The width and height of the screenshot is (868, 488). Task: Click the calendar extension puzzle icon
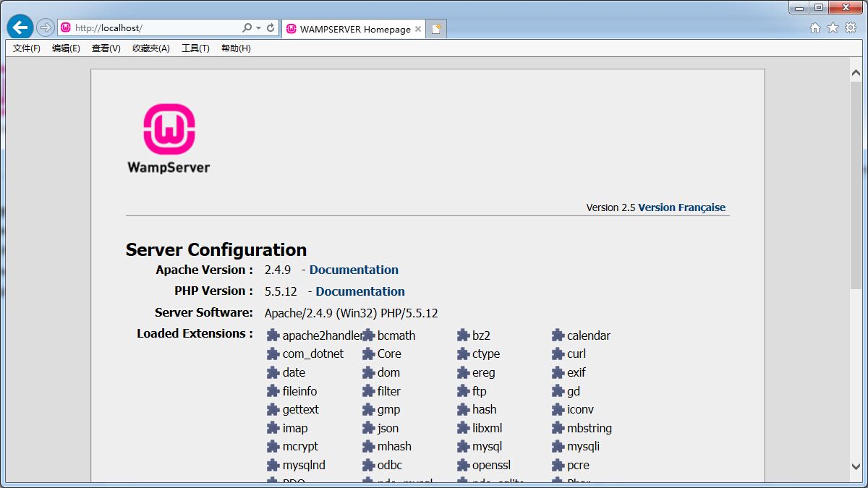[558, 335]
